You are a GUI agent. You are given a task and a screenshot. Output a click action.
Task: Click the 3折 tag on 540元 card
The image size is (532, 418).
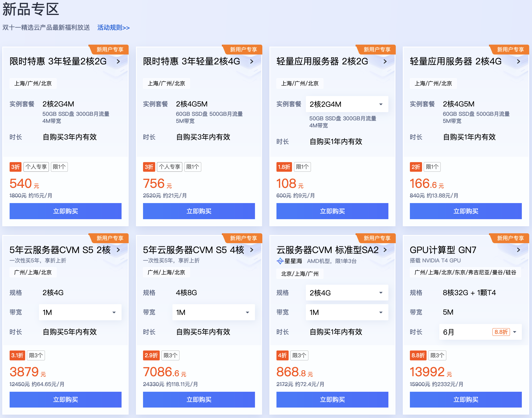point(16,167)
